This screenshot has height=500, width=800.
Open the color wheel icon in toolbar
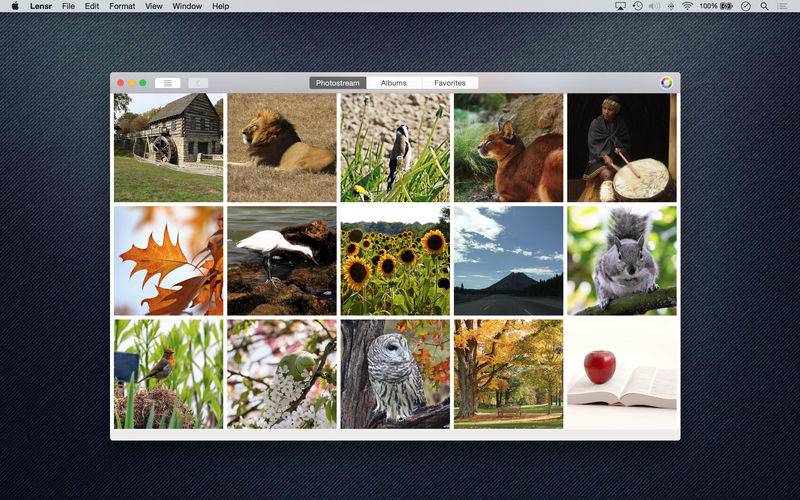point(666,83)
